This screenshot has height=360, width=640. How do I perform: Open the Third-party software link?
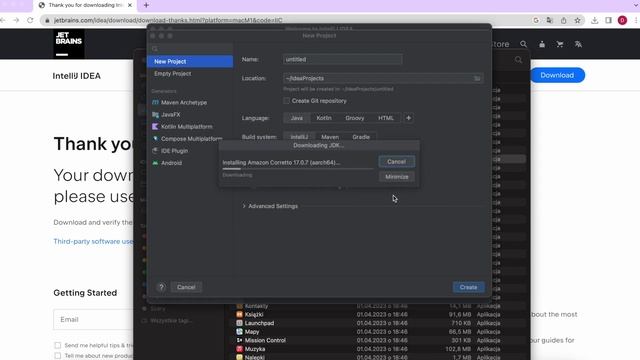[x=93, y=241]
